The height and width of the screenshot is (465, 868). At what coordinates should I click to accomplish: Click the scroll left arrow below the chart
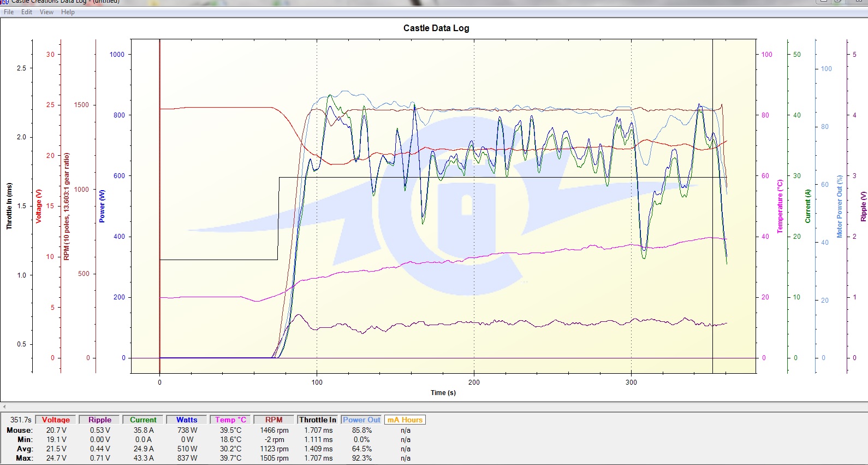pos(4,407)
